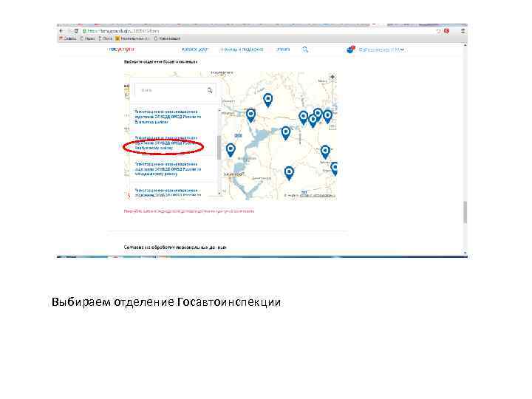Viewport: 532px width, 399px height.
Task: Select the red-circled second department entry
Action: click(x=166, y=143)
